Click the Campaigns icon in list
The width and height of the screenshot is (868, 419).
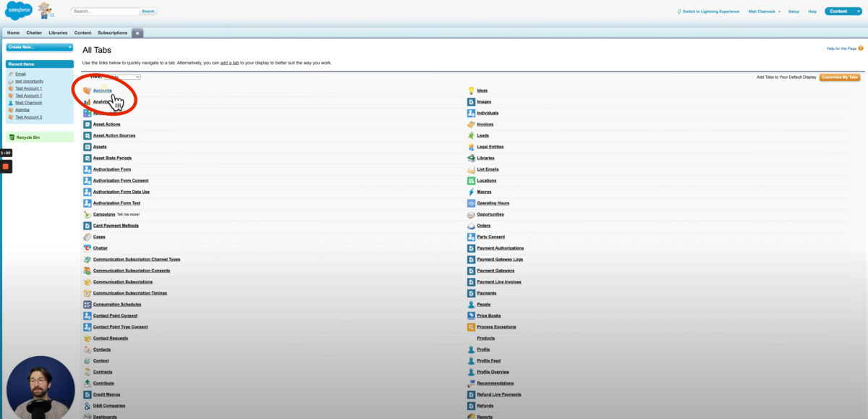point(87,214)
